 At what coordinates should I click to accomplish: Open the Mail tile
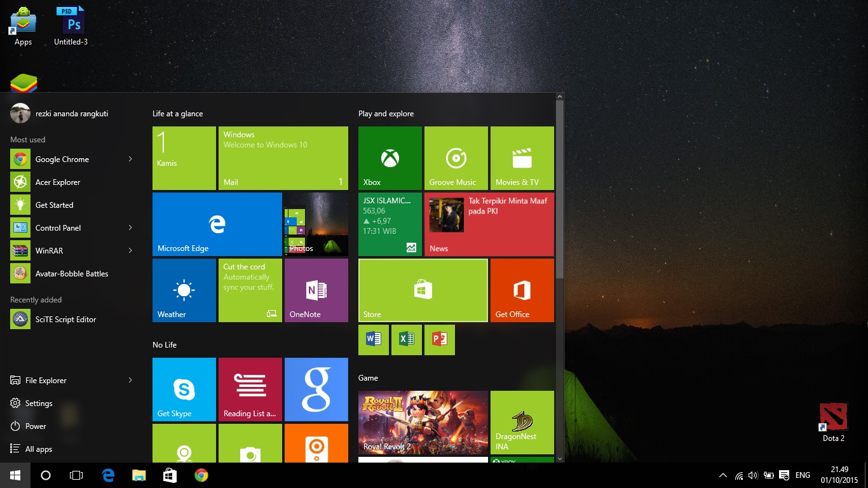[x=283, y=158]
